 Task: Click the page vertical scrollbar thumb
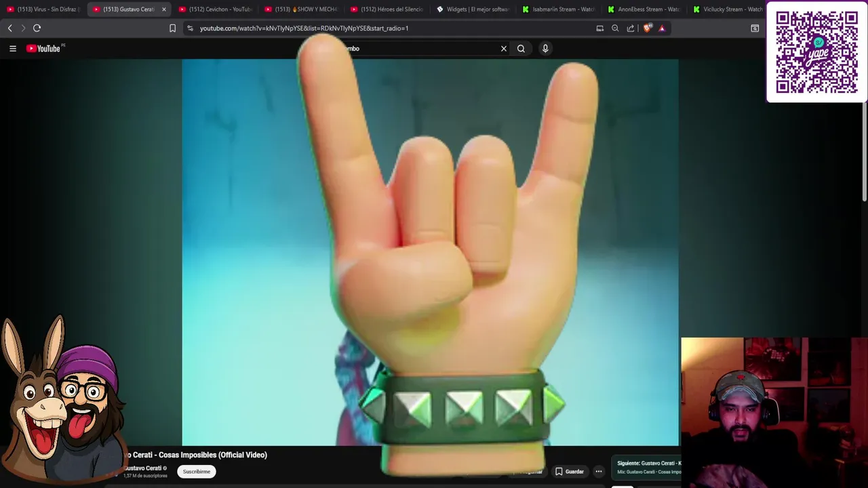[x=865, y=152]
